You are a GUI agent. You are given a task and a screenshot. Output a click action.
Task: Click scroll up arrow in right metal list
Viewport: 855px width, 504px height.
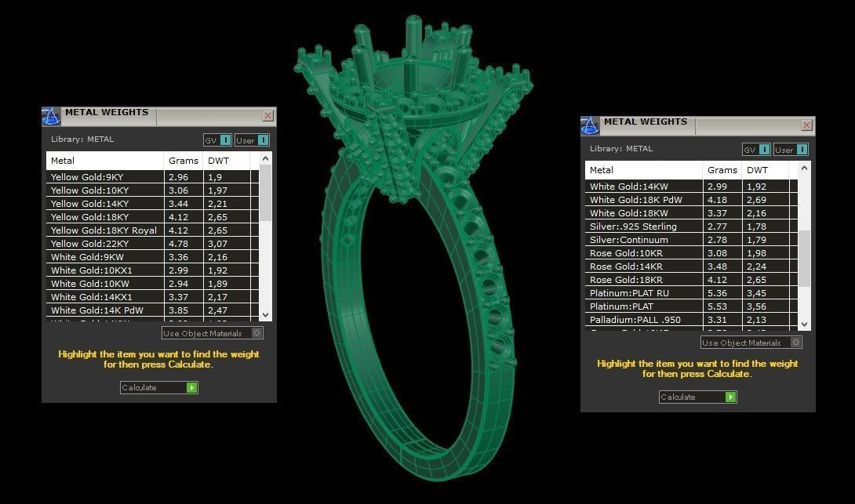(x=804, y=168)
